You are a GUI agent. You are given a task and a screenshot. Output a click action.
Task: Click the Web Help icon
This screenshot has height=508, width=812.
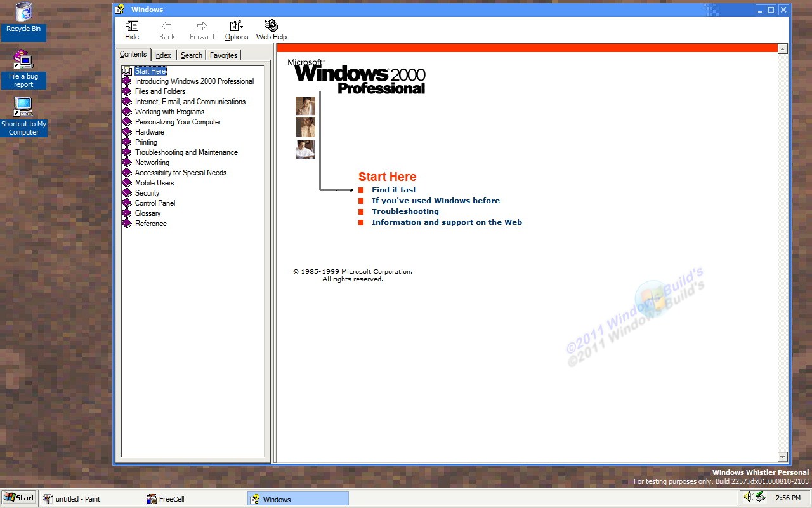click(272, 25)
